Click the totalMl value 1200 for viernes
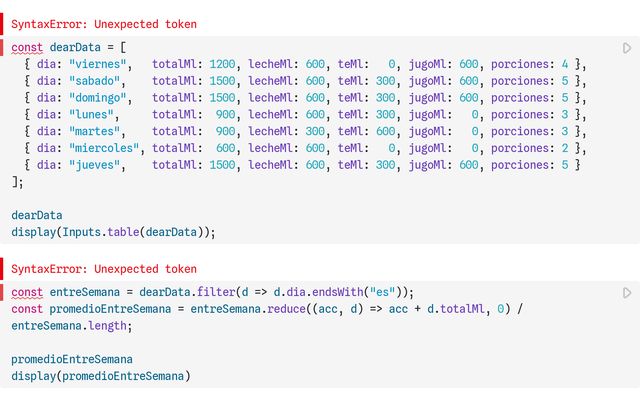The height and width of the screenshot is (400, 640). [x=222, y=64]
